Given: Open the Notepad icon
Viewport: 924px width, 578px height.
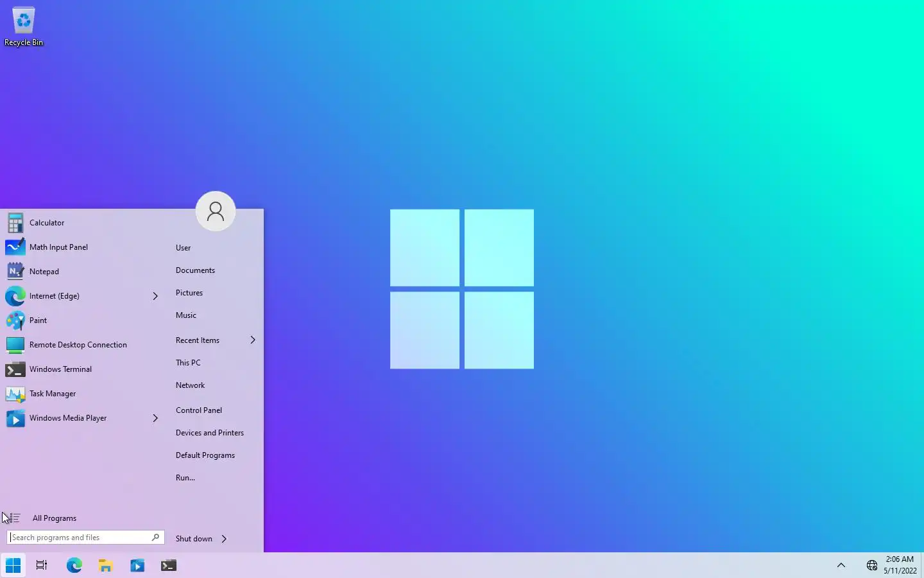Looking at the screenshot, I should (15, 272).
